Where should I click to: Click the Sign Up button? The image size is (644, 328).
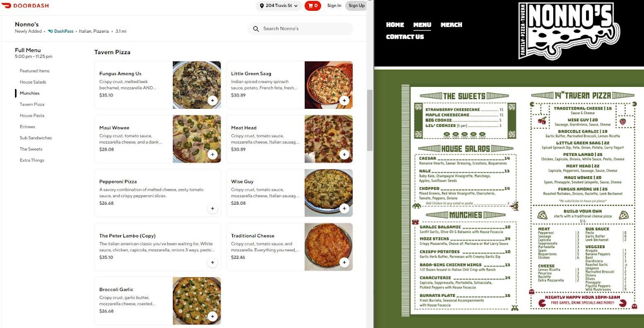tap(356, 6)
